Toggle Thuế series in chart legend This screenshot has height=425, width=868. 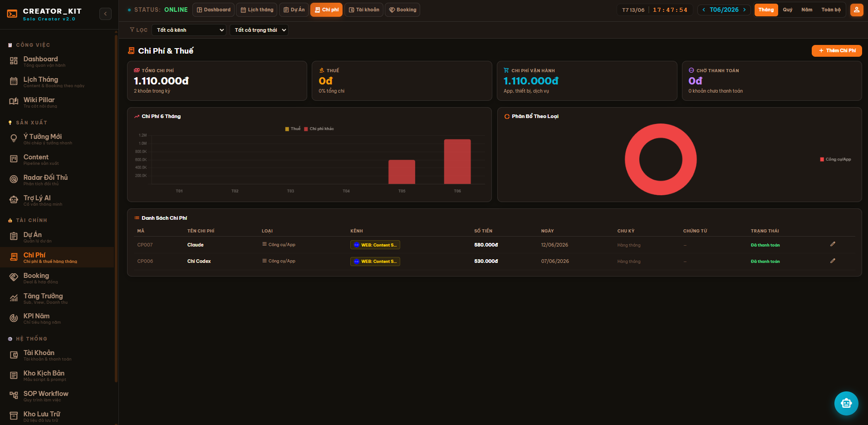point(293,129)
